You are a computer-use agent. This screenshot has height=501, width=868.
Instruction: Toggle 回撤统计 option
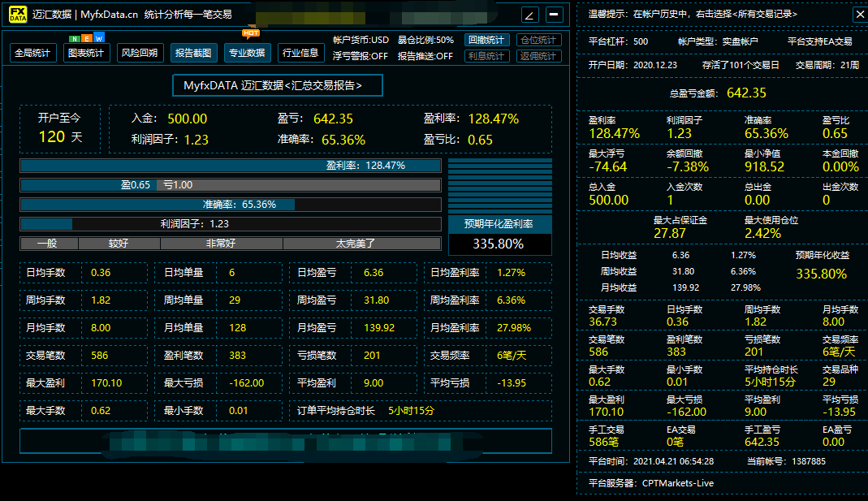486,40
